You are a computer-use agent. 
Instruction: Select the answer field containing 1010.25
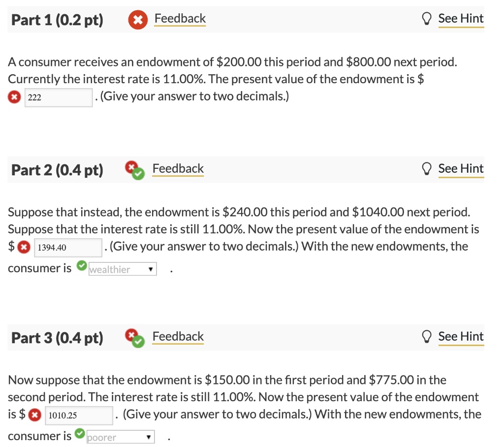[x=79, y=415]
